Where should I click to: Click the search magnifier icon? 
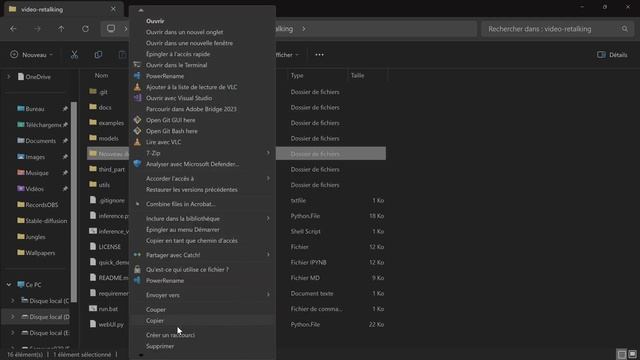[x=625, y=29]
